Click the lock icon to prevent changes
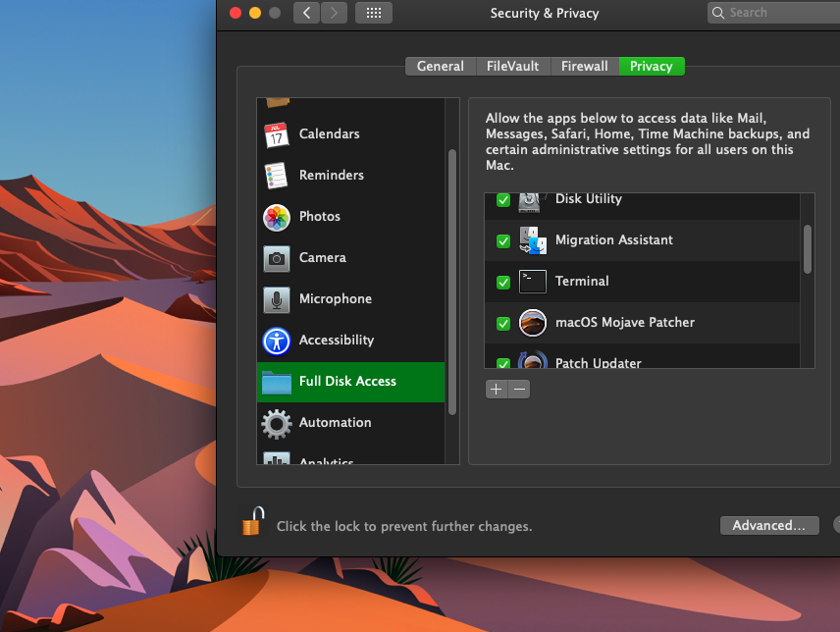840x632 pixels. click(253, 521)
